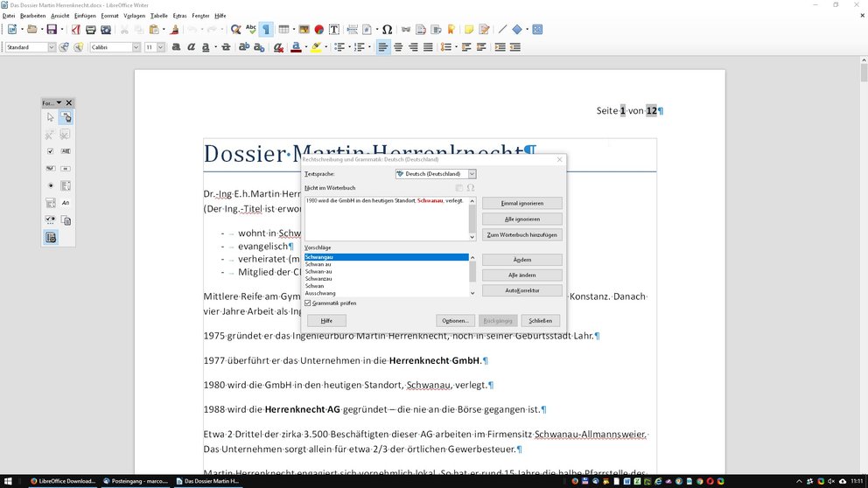
Task: Click the AutoKorrektur button
Action: click(522, 290)
